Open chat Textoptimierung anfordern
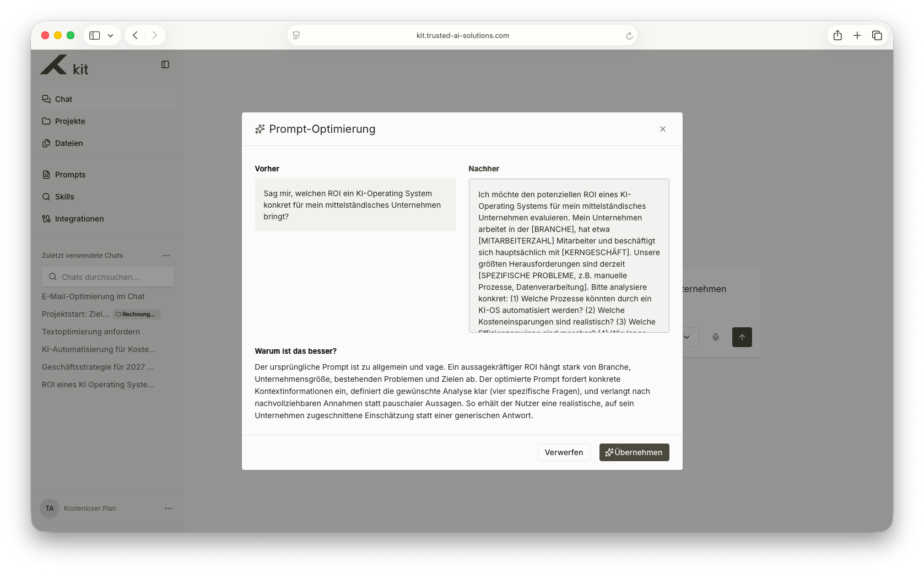 [91, 332]
